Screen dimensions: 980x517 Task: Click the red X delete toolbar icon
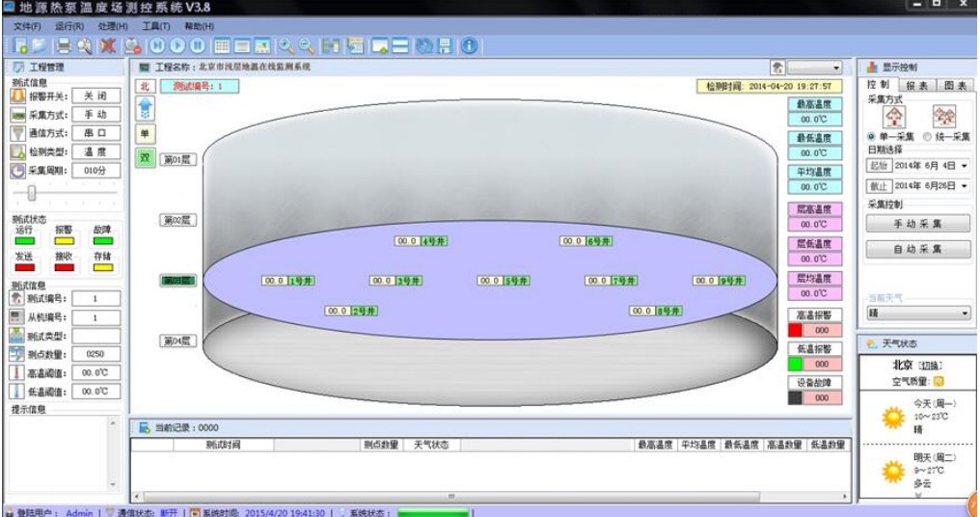[x=109, y=45]
